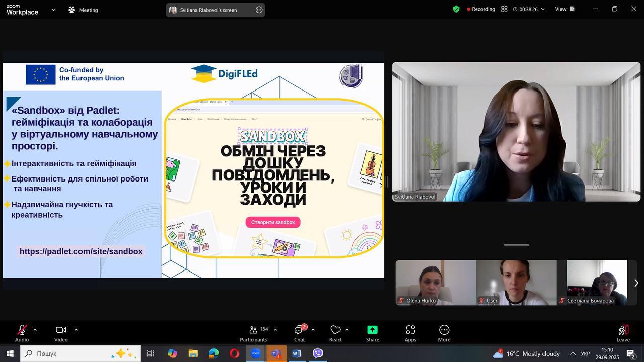Image resolution: width=644 pixels, height=362 pixels.
Task: Open the Apps panel
Action: (x=410, y=333)
